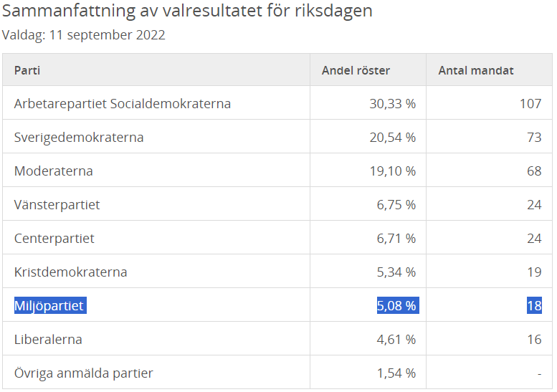The image size is (557, 392).
Task: Click the 30,33 % vote share
Action: (x=393, y=104)
